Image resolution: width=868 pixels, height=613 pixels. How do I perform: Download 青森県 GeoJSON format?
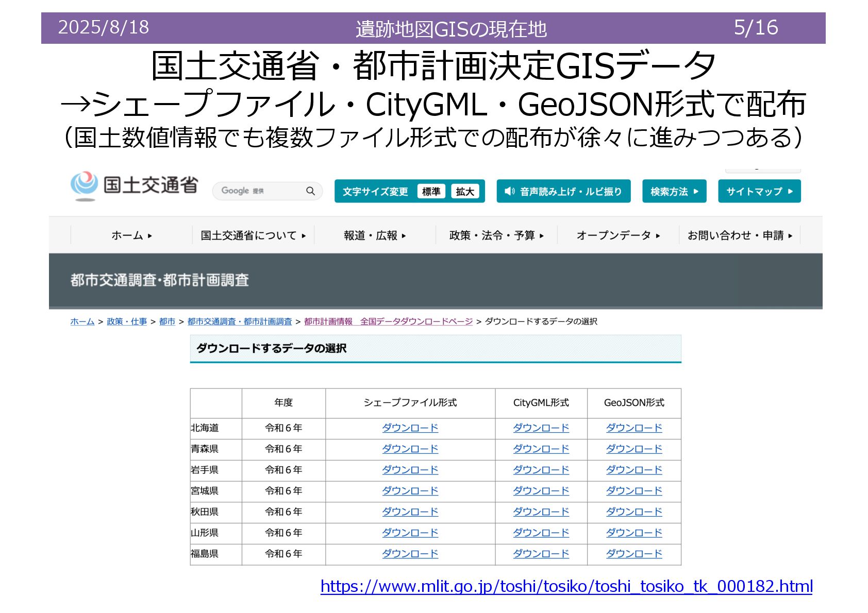coord(634,449)
